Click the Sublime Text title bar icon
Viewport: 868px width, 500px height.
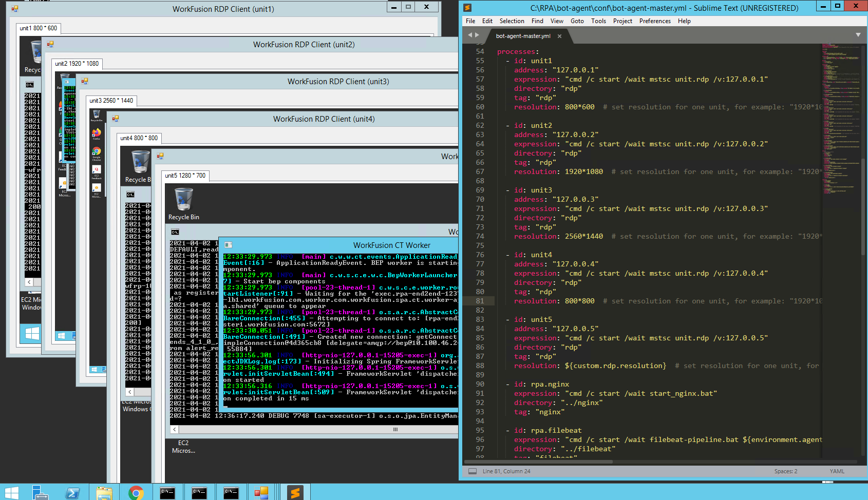[467, 8]
